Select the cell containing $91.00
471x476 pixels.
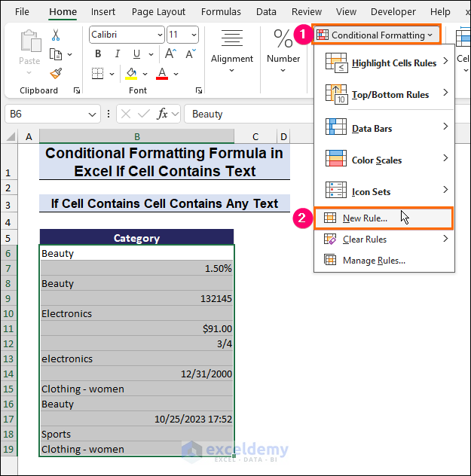tap(137, 329)
